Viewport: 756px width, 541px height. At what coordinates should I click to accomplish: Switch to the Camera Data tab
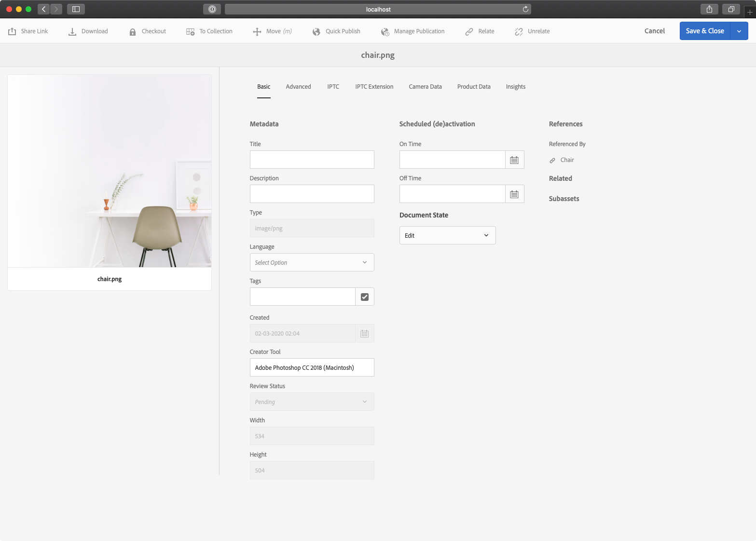pos(425,87)
